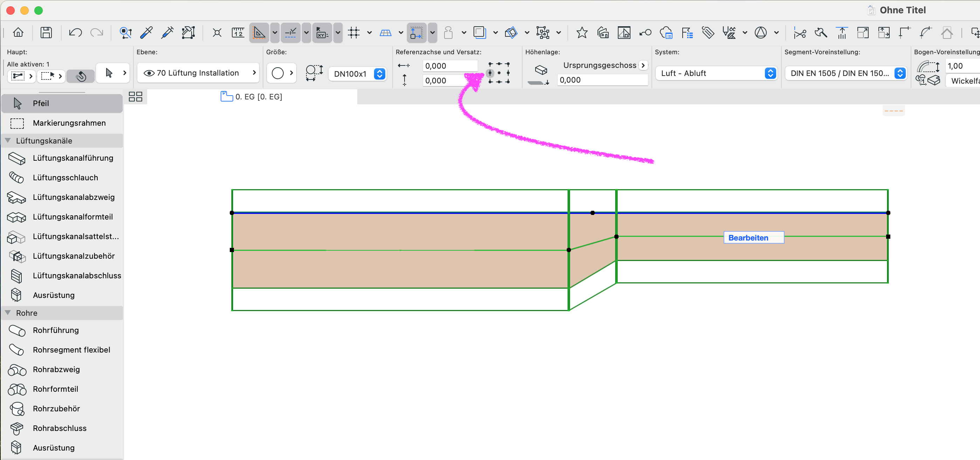Select the Lüftungskanalsattelst... tool
Screen dimensions: 980x460
(62, 236)
